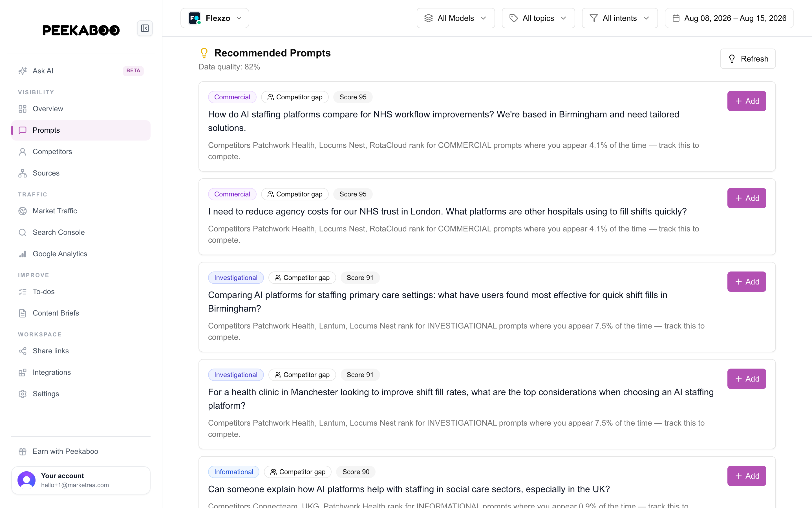Screen dimensions: 812x508
Task: Click the Settings gear icon
Action: click(23, 394)
